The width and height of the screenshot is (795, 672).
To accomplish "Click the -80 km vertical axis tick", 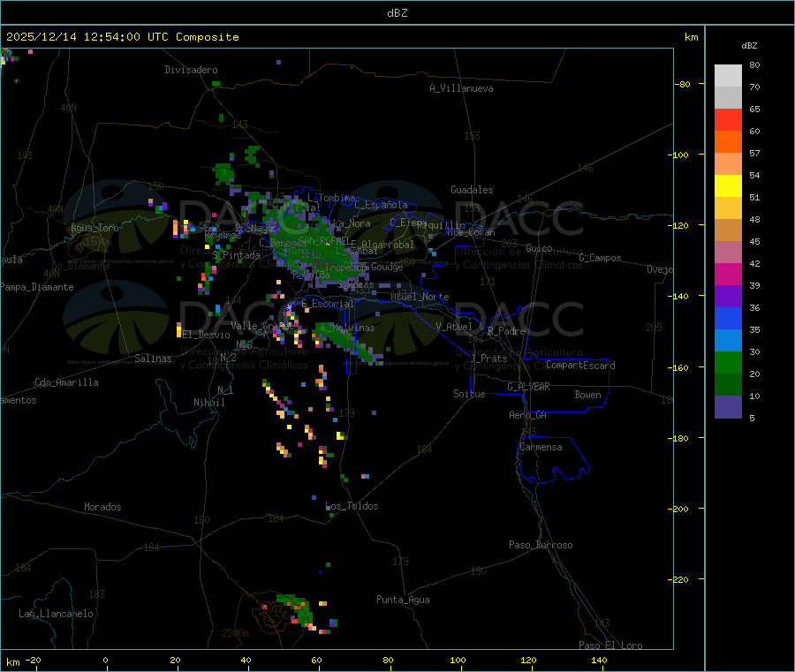I will [683, 84].
